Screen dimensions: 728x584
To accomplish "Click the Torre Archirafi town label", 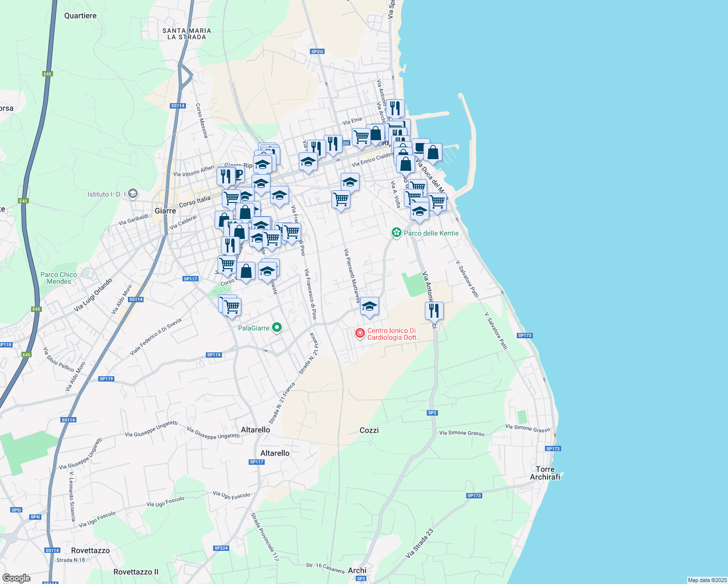I will [x=546, y=473].
